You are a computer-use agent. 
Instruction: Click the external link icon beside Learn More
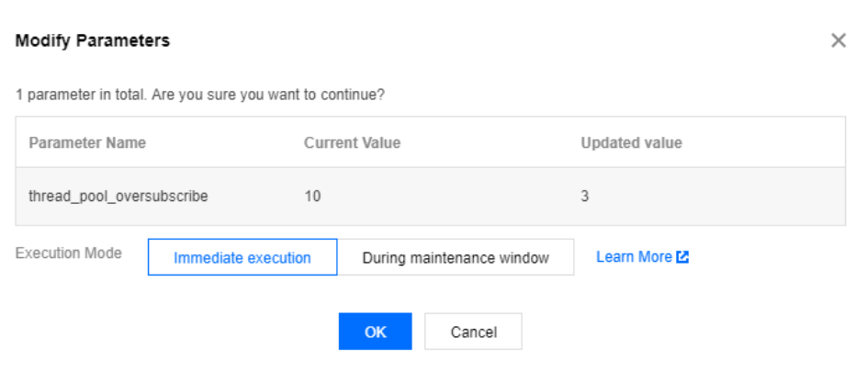682,257
